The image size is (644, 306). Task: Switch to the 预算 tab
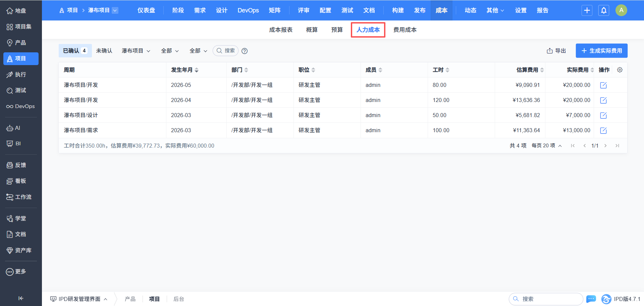(337, 30)
